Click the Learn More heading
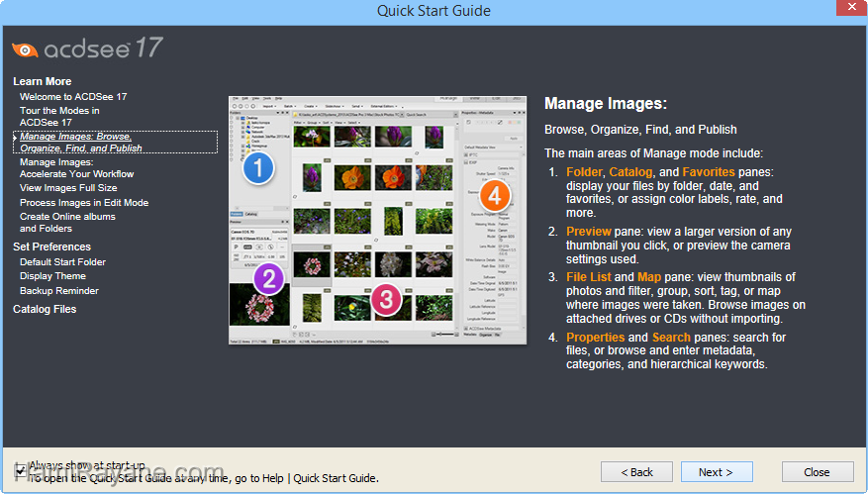The image size is (868, 494). 43,81
